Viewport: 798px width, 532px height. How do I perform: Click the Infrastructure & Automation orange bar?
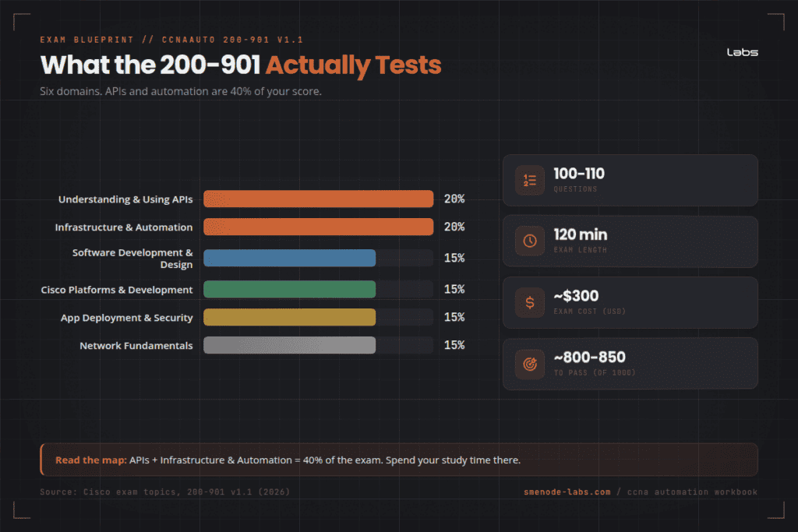click(x=319, y=227)
